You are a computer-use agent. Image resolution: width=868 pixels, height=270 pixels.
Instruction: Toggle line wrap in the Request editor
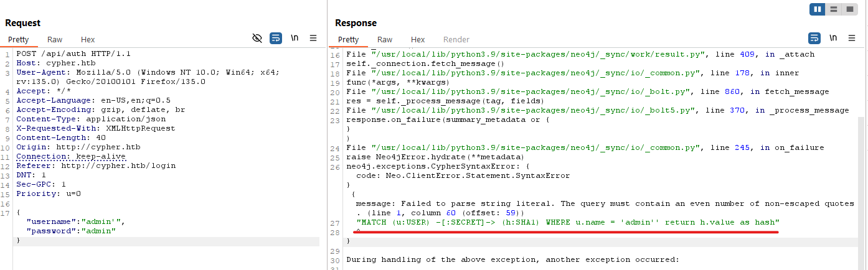click(276, 39)
